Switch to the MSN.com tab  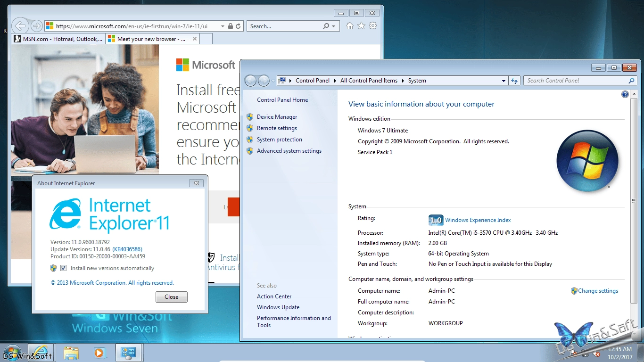(58, 39)
